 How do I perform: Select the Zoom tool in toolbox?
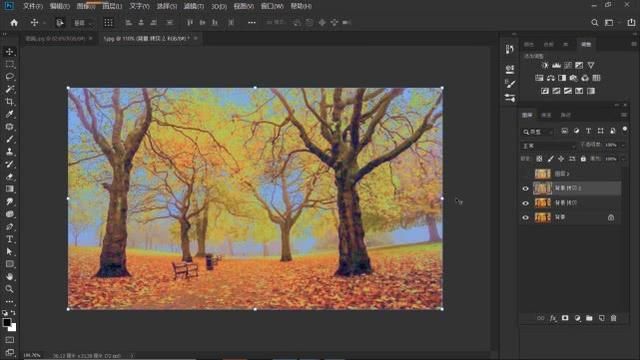click(10, 289)
